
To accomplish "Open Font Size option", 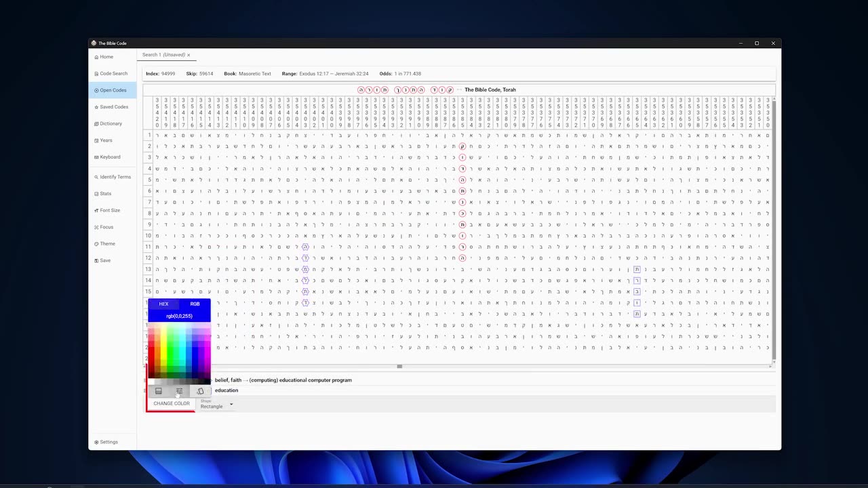I will [113, 210].
